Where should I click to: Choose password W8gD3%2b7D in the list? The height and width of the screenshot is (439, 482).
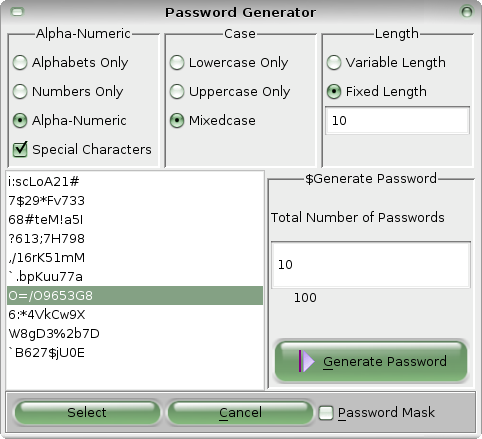click(135, 334)
